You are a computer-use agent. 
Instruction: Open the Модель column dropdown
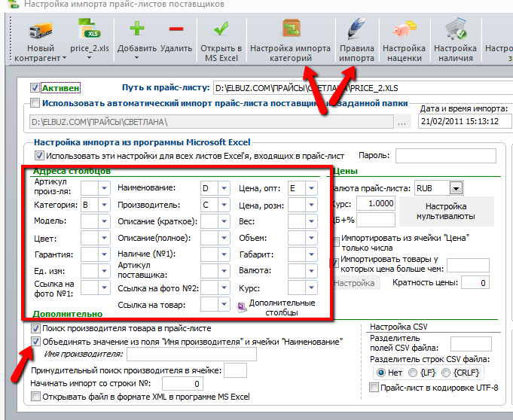[104, 221]
